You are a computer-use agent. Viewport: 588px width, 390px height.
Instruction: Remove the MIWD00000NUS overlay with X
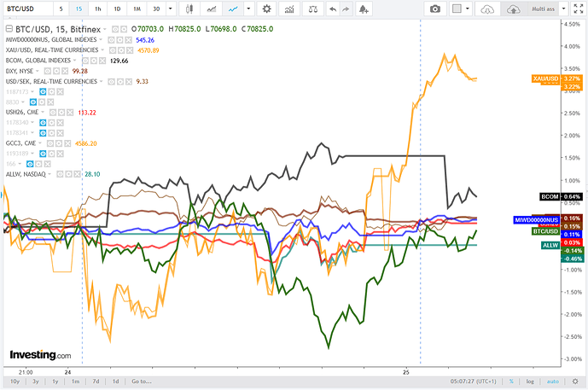(x=129, y=40)
